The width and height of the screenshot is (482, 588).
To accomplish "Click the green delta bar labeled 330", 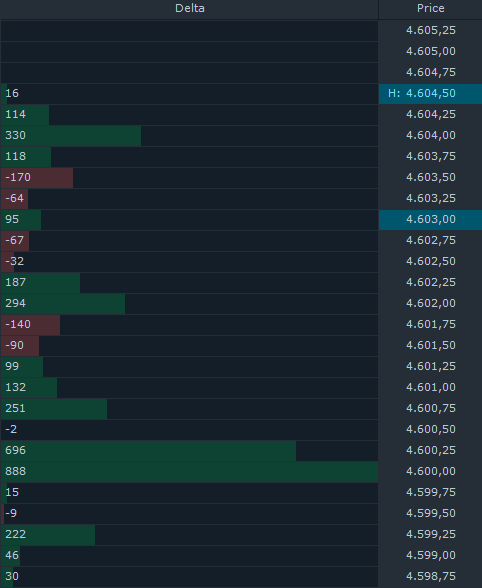I will (71, 135).
